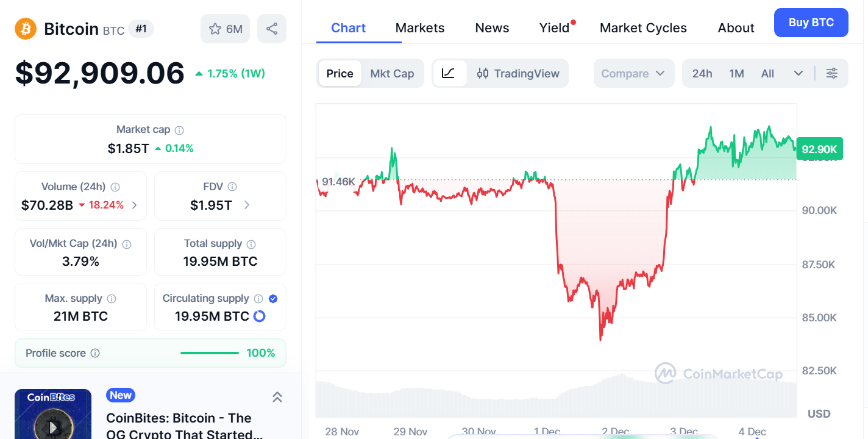The width and height of the screenshot is (868, 439).
Task: Click the Profile score progress bar
Action: pyautogui.click(x=210, y=353)
